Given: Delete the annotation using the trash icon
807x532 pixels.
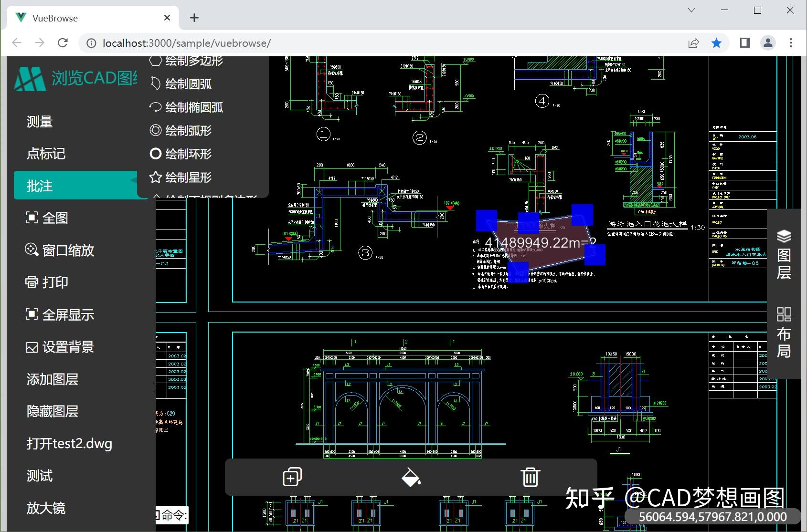Looking at the screenshot, I should click(x=530, y=477).
